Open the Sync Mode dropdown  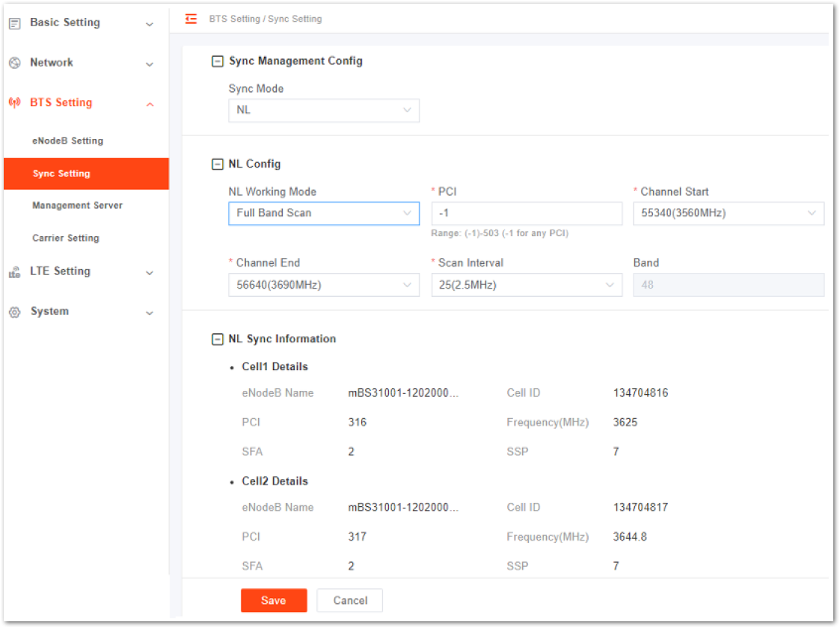coord(324,111)
